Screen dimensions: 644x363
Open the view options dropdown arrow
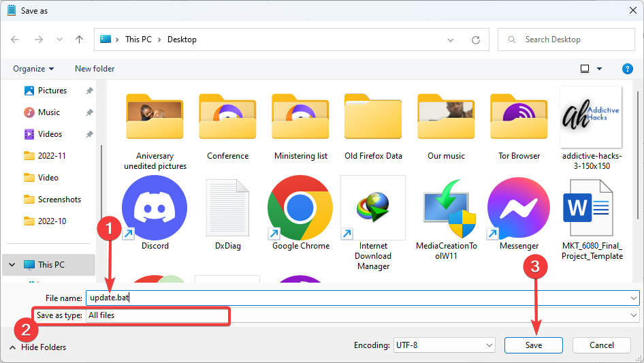tap(599, 69)
